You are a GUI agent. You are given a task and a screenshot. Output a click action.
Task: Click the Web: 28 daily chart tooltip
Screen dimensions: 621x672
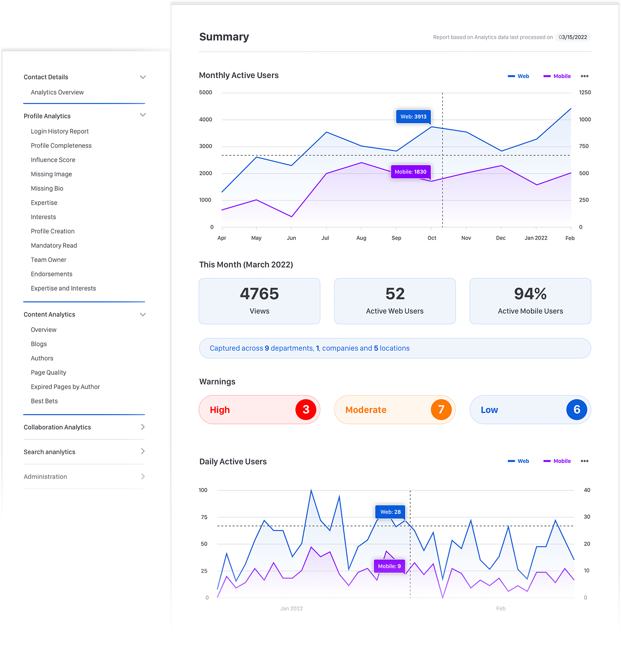point(390,512)
